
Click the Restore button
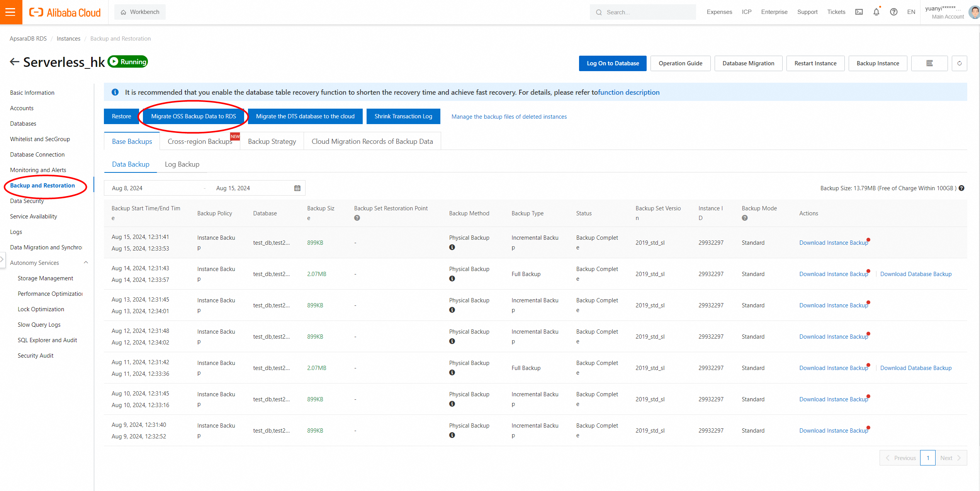121,116
